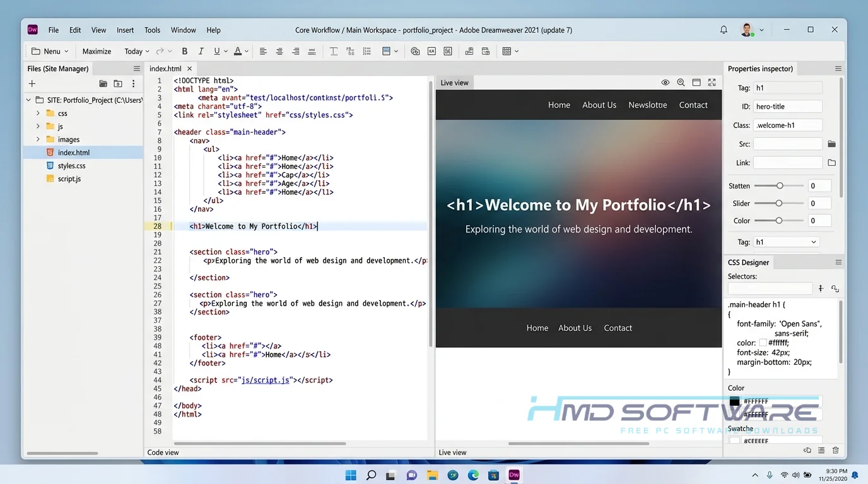
Task: Click the js/script.js link in code
Action: click(x=266, y=380)
